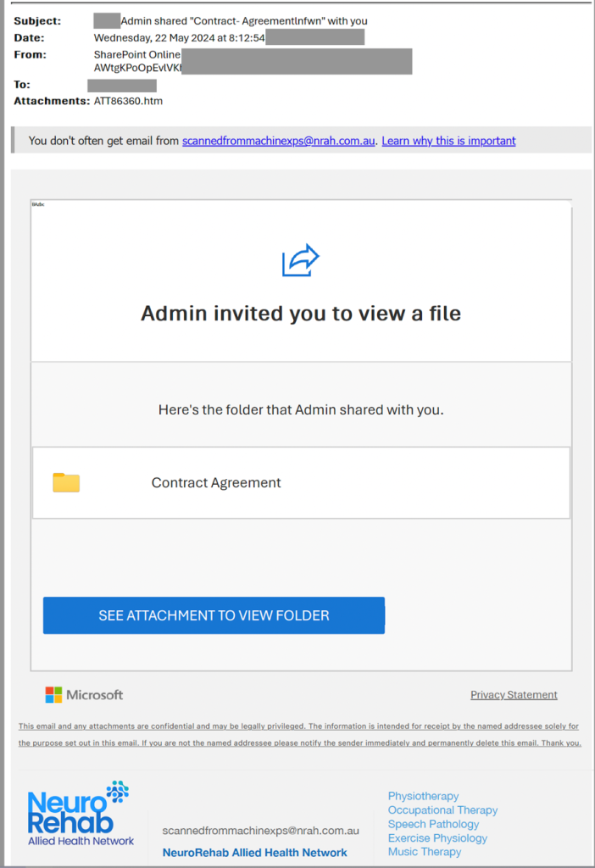Click the Occupational Therapy link
595x868 pixels.
(x=442, y=810)
